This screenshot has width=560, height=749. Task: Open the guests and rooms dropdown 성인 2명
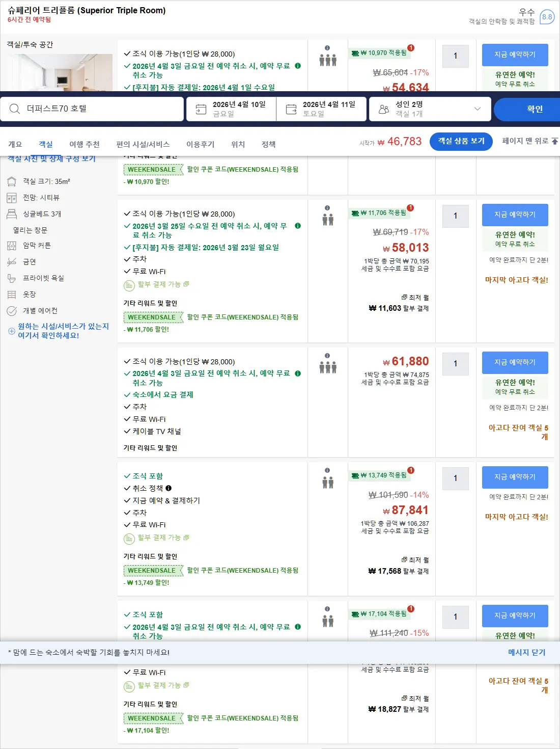[x=430, y=109]
